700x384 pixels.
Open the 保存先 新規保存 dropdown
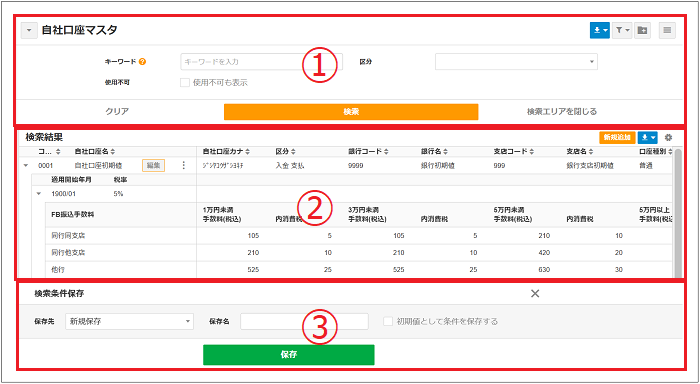point(129,321)
